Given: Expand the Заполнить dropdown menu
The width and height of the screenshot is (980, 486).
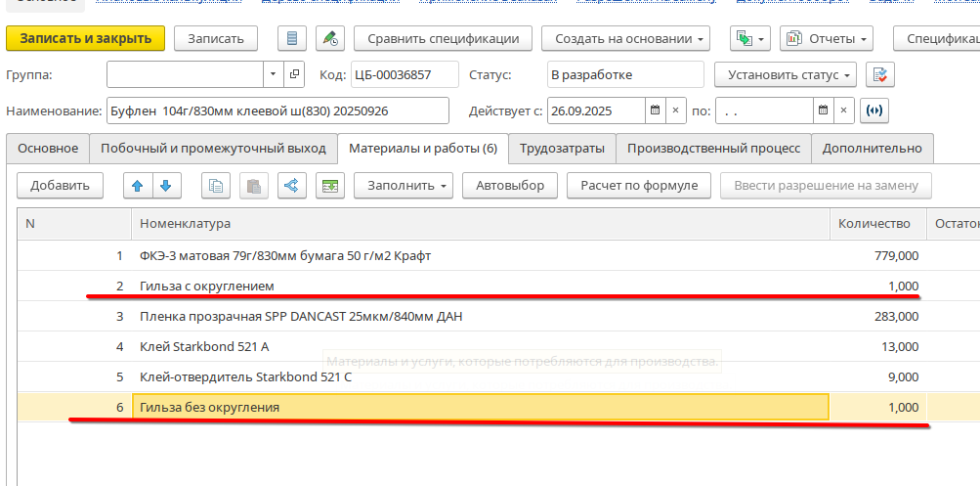Looking at the screenshot, I should pos(403,185).
